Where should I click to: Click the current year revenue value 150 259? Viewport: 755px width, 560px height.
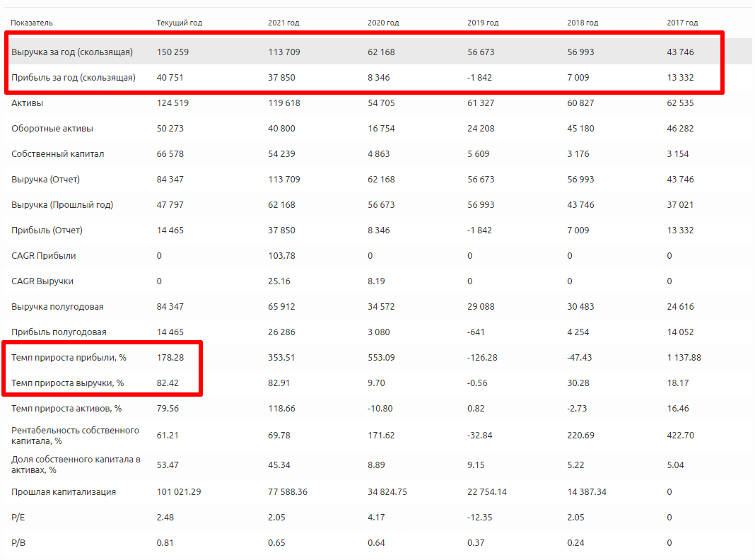(x=172, y=52)
